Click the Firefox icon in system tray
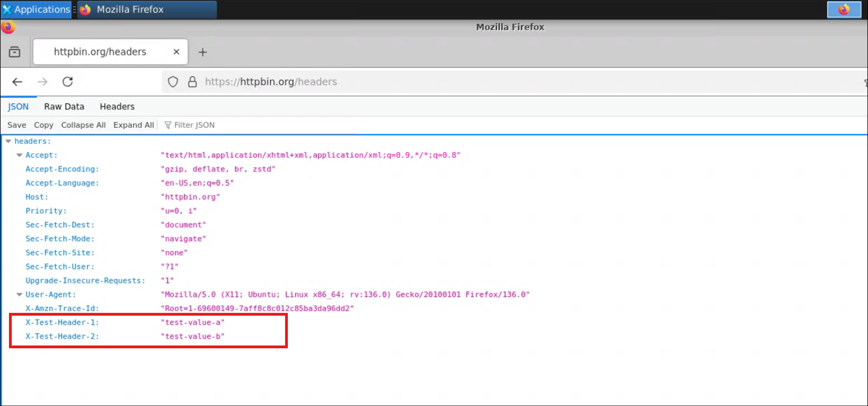This screenshot has width=868, height=406. tap(844, 9)
